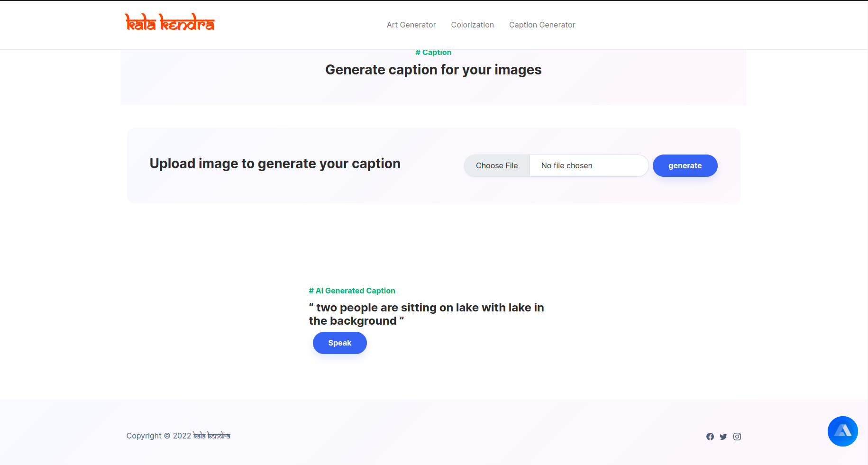Click the 'Copyright © 2022' footer text
Screen dimensions: 868x465
158,436
